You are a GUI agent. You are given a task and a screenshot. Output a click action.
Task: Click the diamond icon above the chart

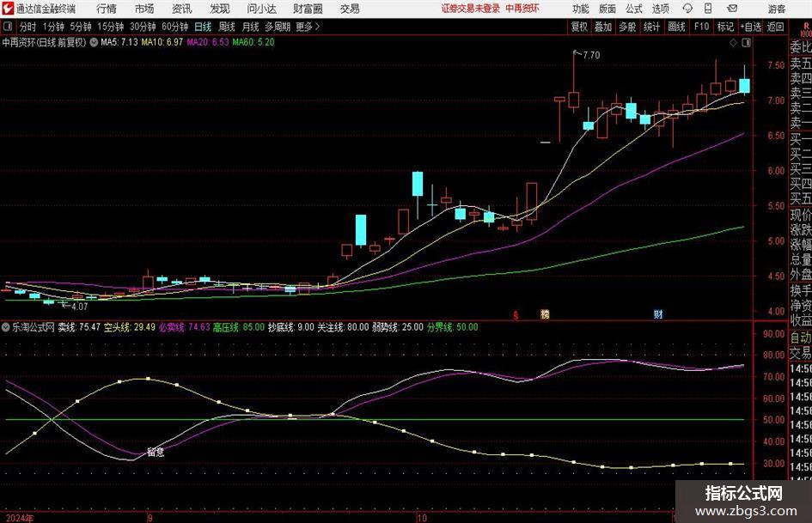[x=733, y=43]
